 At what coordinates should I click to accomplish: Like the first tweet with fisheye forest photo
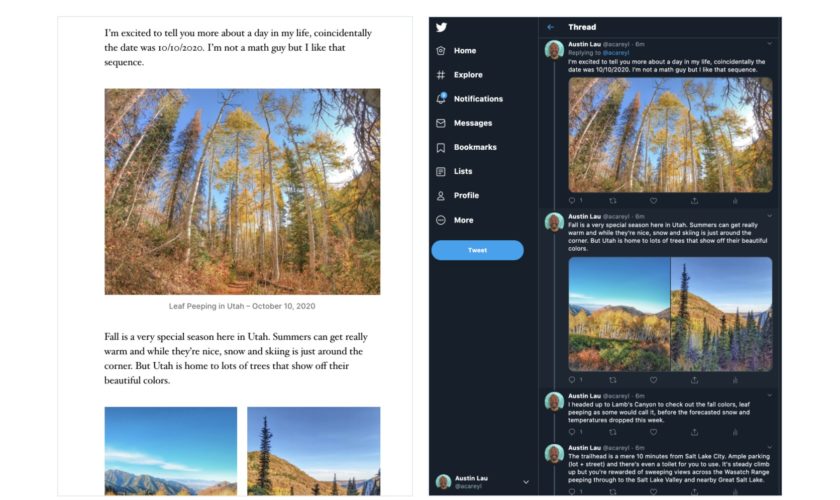pyautogui.click(x=653, y=201)
